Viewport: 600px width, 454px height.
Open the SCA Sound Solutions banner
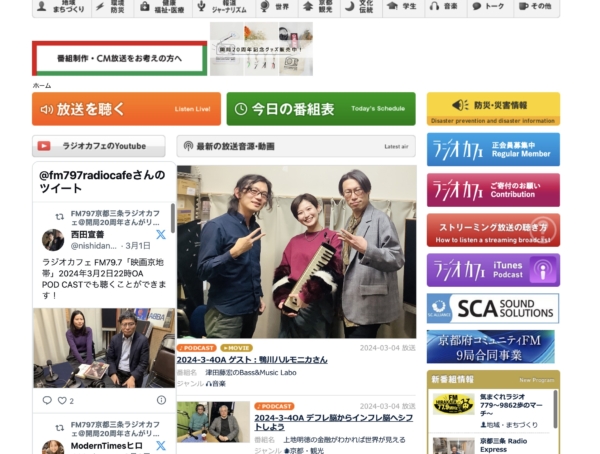coord(492,309)
